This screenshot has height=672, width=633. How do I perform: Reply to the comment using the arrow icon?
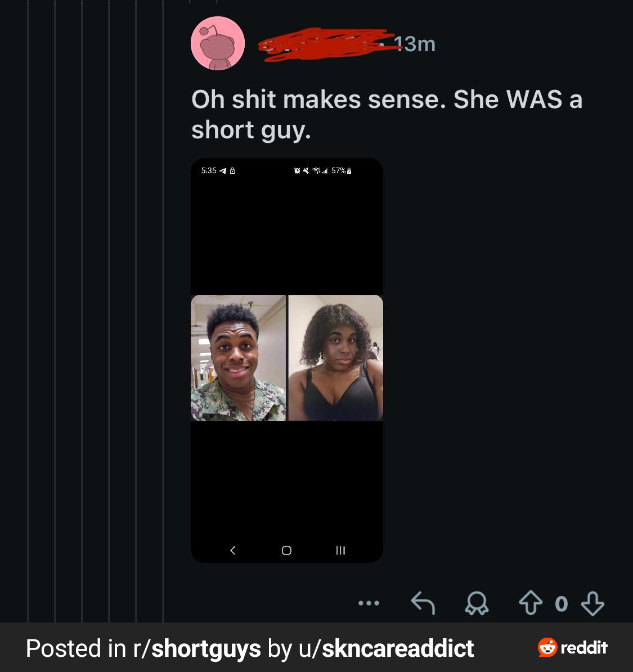click(423, 603)
